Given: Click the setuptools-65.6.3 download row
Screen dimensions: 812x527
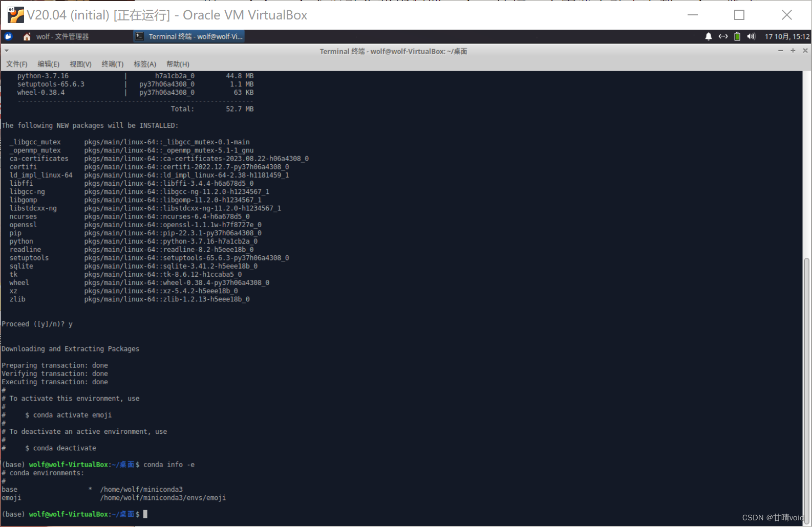Looking at the screenshot, I should [x=135, y=84].
